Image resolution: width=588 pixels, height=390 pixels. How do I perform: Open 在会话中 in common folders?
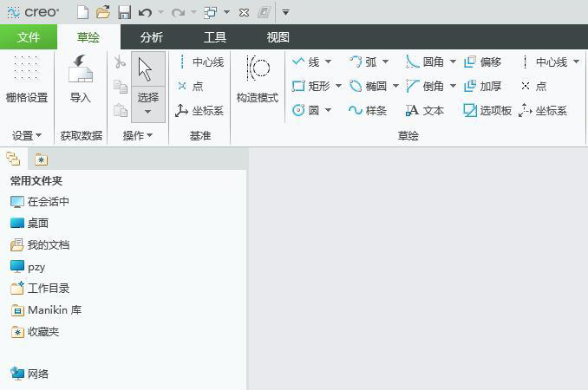(40, 202)
